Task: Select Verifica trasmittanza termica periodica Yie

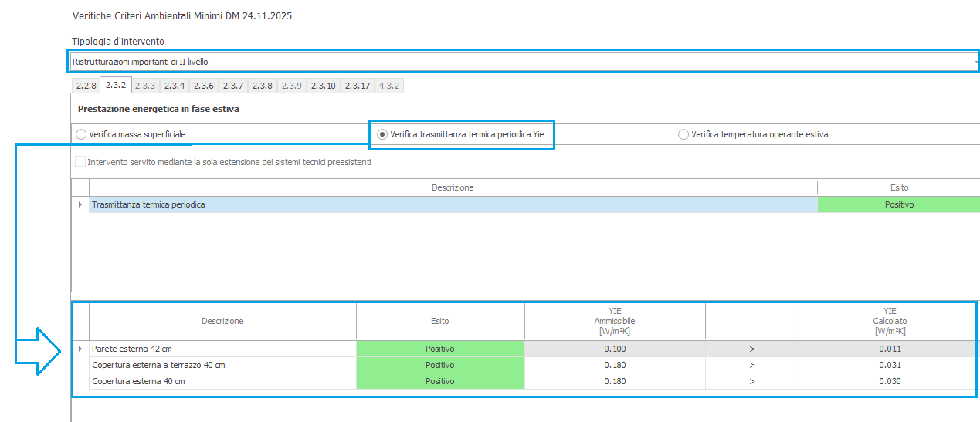Action: tap(382, 134)
